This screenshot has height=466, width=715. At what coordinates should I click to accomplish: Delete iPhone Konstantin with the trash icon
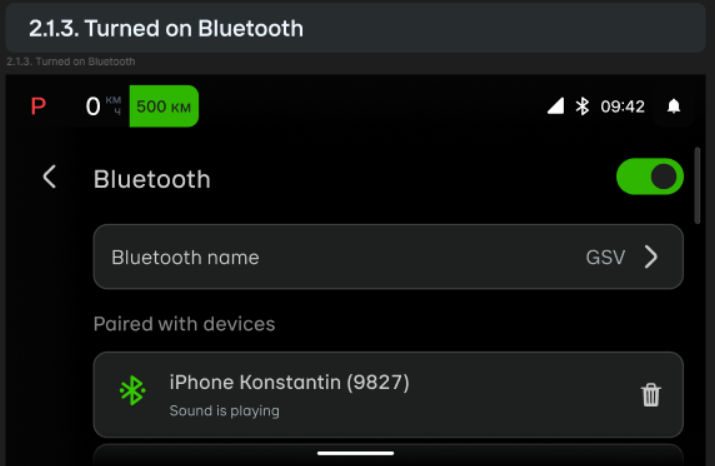click(651, 394)
